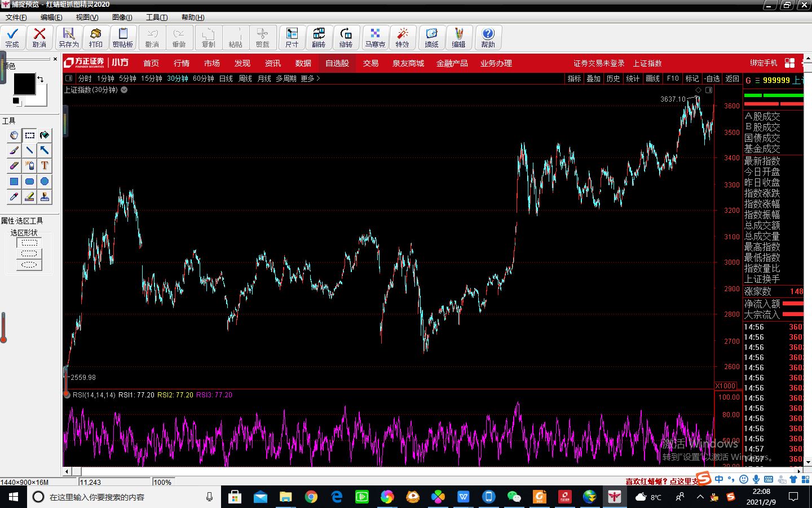Click the 证券交易未登录 link
812x508 pixels.
click(599, 63)
